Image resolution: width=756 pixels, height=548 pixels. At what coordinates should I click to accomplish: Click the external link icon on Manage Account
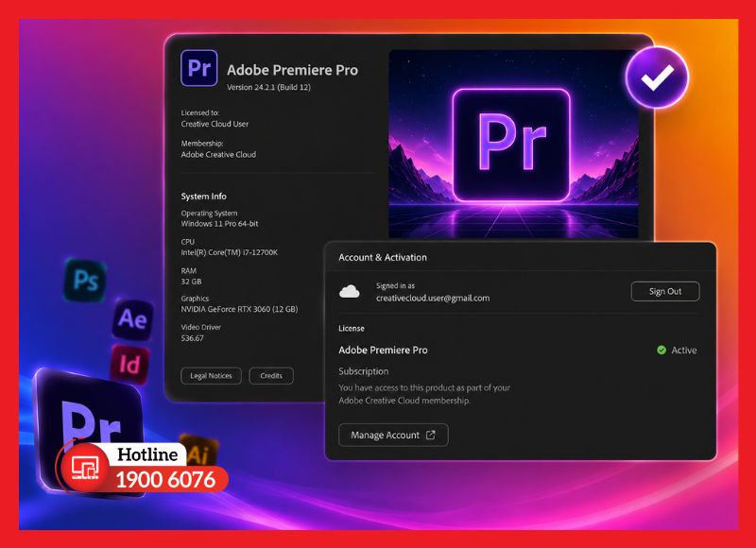pos(431,435)
